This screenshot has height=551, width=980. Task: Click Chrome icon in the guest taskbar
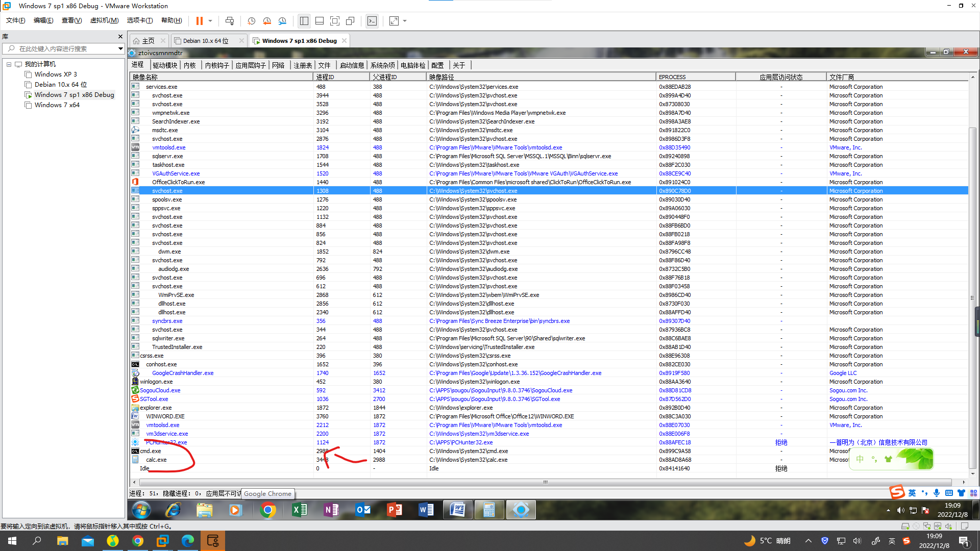click(267, 510)
